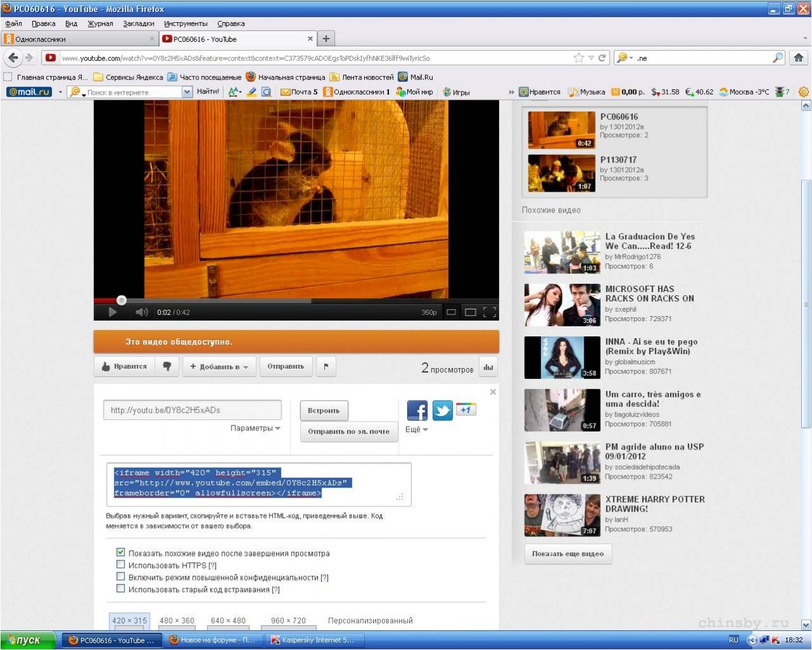Reload the page with refresh icon

(x=602, y=58)
